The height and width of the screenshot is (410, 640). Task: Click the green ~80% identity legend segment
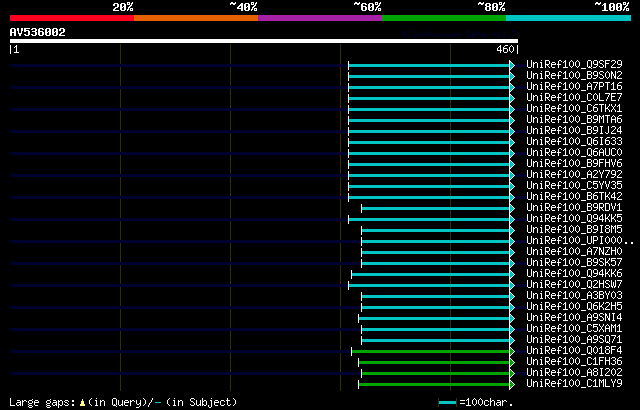444,18
